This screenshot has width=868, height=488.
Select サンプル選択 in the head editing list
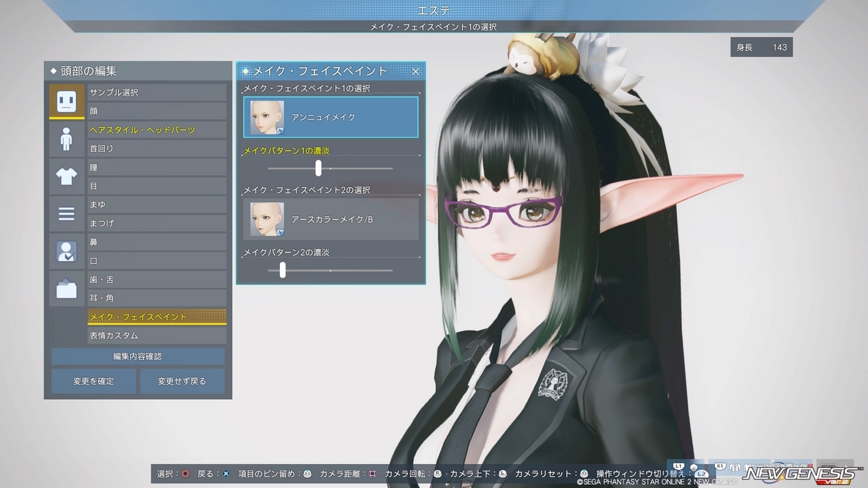click(x=157, y=93)
